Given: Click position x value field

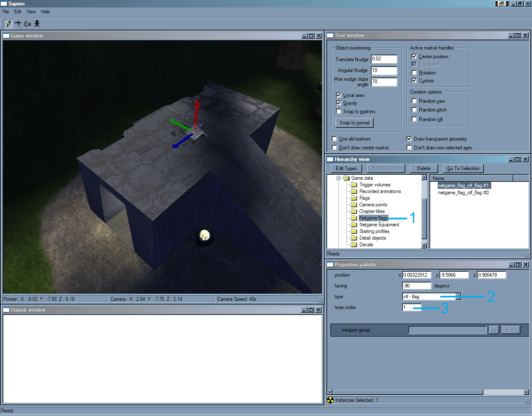Looking at the screenshot, I should tap(417, 275).
